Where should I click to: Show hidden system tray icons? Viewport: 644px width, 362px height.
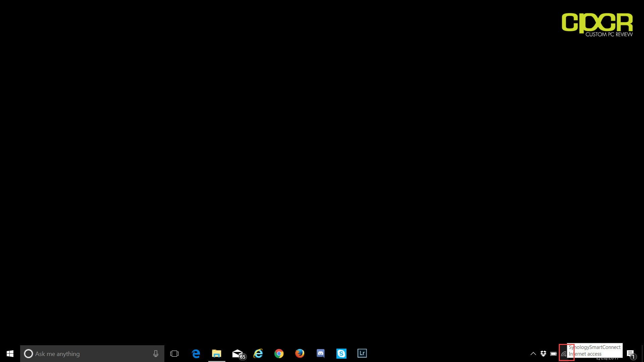coord(533,354)
